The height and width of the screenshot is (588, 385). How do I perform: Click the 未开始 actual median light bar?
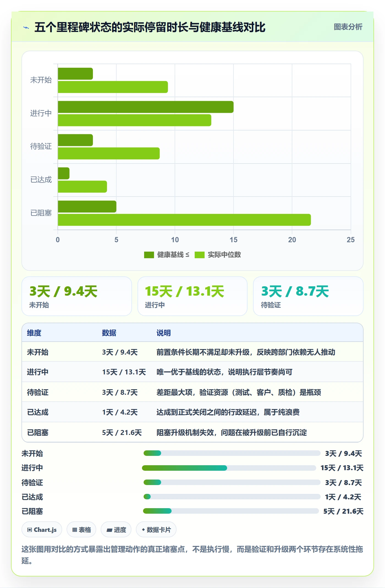pyautogui.click(x=113, y=87)
